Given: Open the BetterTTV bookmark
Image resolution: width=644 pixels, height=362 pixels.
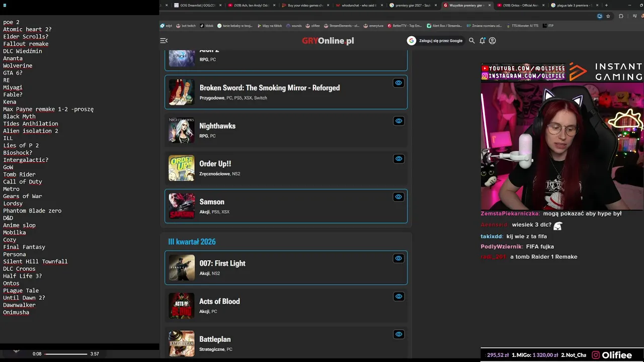Looking at the screenshot, I should coord(405,26).
